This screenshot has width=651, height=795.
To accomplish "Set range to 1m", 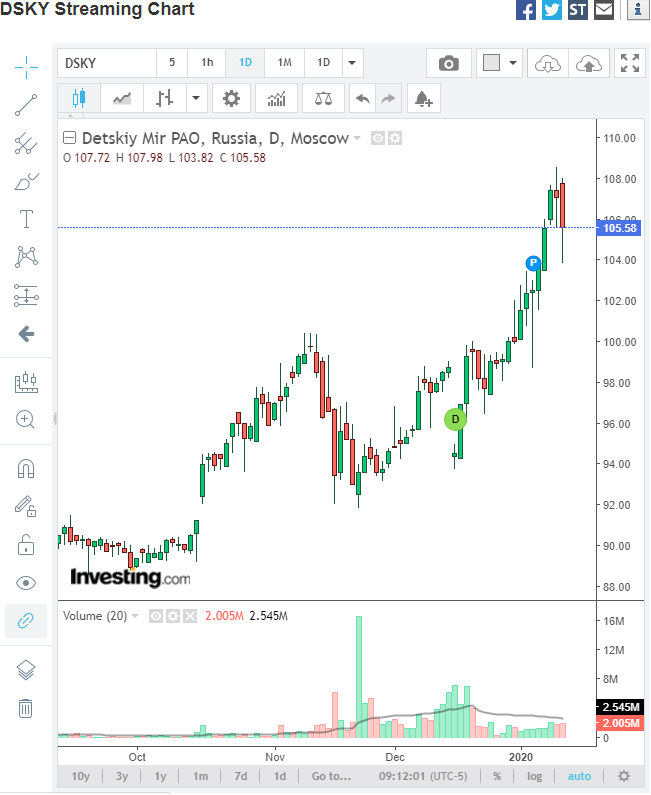I will pos(200,776).
